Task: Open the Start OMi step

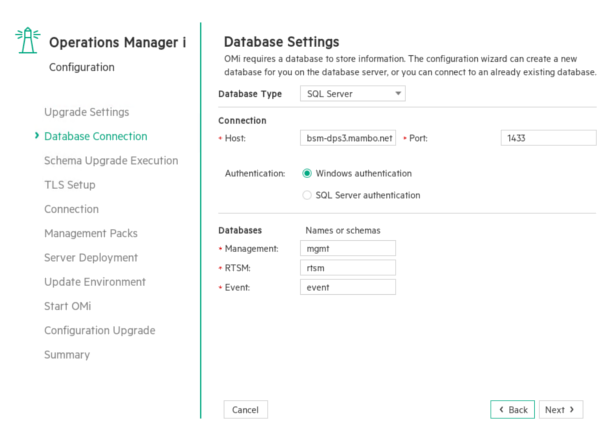Action: coord(67,306)
